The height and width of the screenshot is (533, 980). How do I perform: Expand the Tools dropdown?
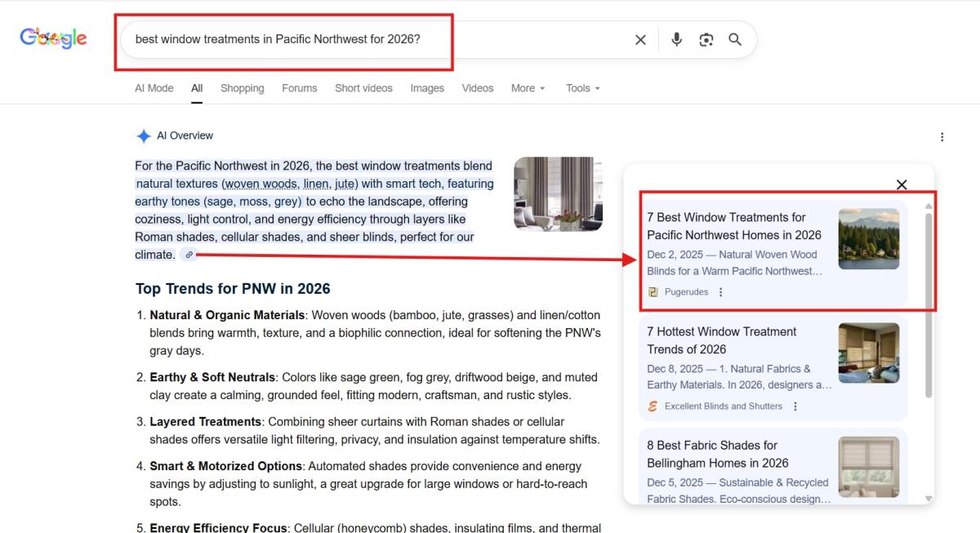(582, 88)
